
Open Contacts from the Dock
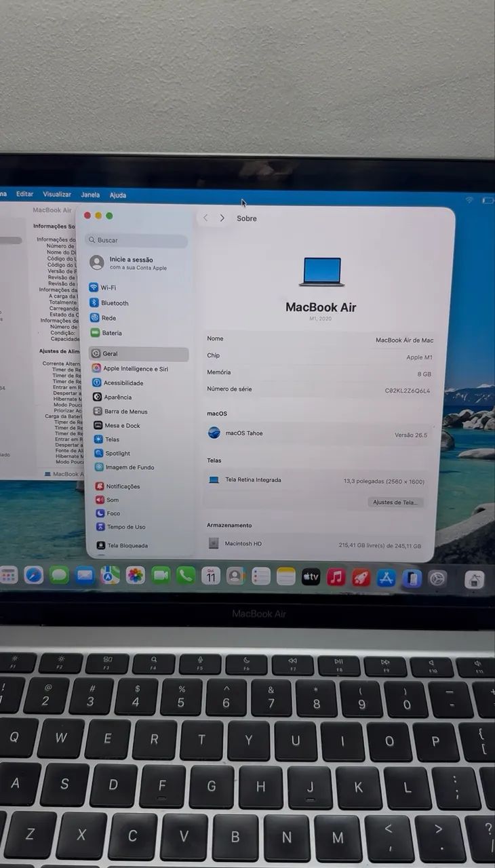click(236, 576)
